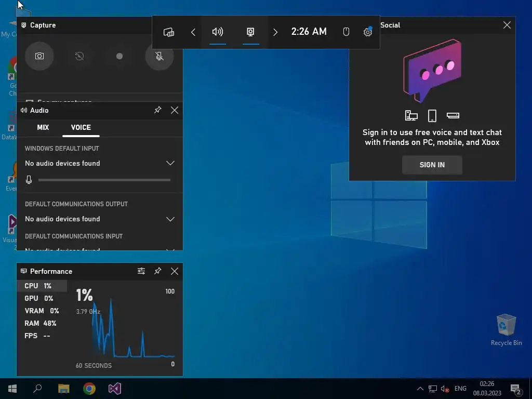Adjust the input volume slider
Screen dimensions: 532x399
click(x=104, y=180)
